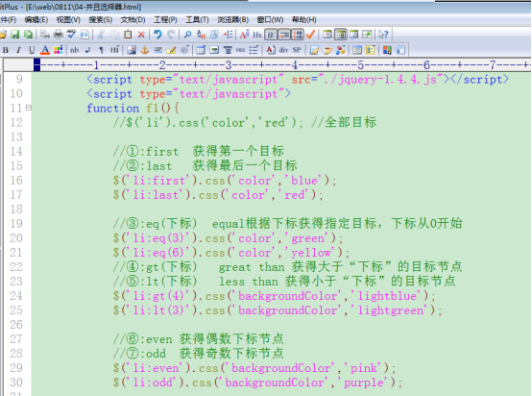Insert an image tag using picture icon

click(132, 50)
